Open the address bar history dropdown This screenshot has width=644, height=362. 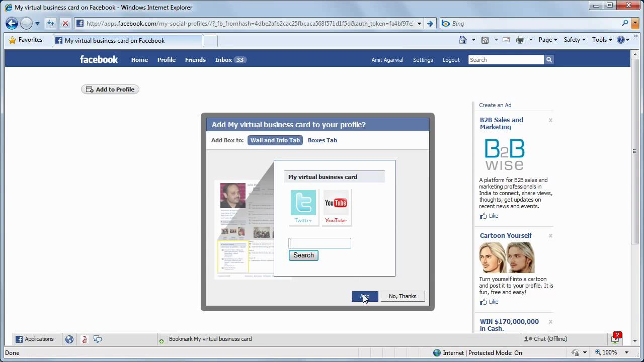click(419, 24)
